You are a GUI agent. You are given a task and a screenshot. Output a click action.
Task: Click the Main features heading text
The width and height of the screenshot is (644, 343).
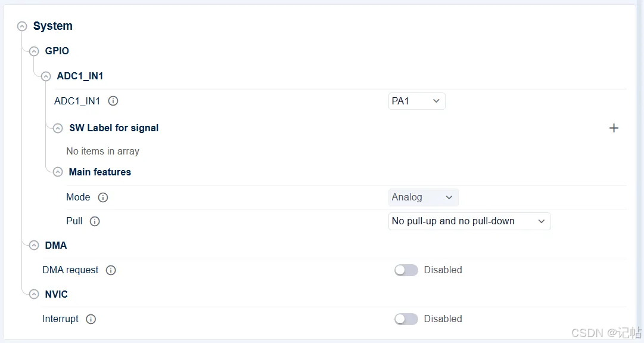click(x=100, y=172)
